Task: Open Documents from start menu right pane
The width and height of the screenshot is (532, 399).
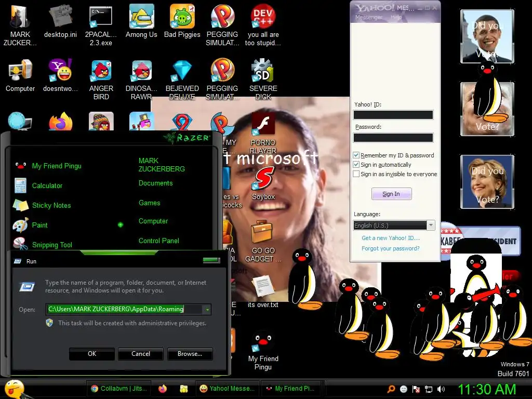Action: tap(155, 183)
